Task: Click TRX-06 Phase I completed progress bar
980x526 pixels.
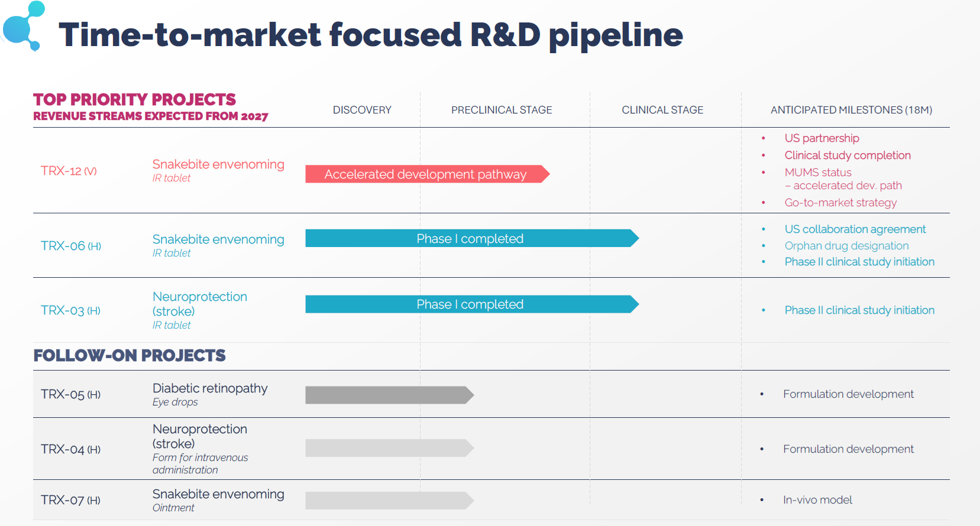Action: [x=470, y=239]
